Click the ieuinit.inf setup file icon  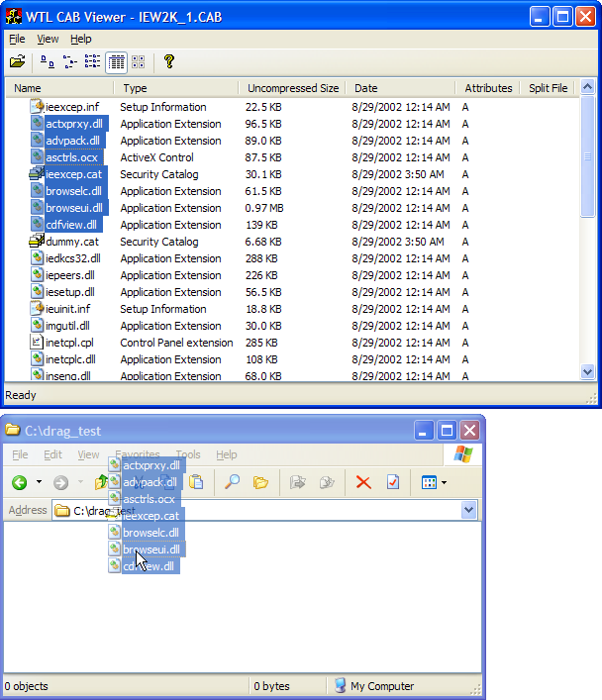coord(37,309)
